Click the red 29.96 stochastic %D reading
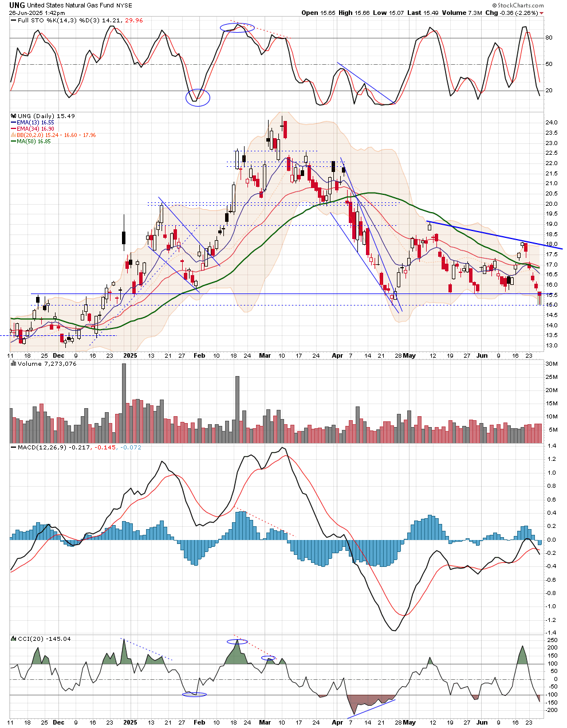Image resolution: width=567 pixels, height=728 pixels. tap(133, 21)
